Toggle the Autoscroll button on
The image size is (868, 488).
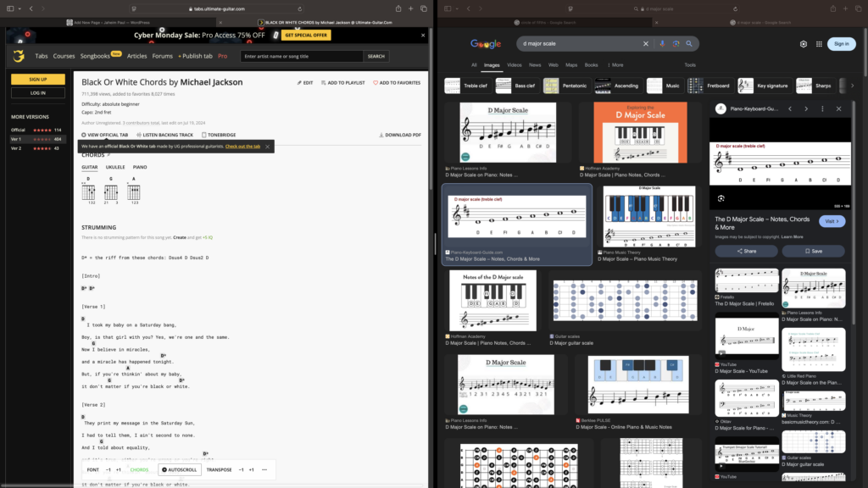(x=179, y=469)
